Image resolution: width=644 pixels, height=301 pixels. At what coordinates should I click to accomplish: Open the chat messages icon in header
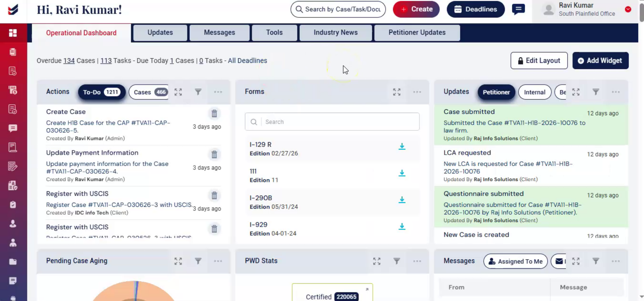518,9
